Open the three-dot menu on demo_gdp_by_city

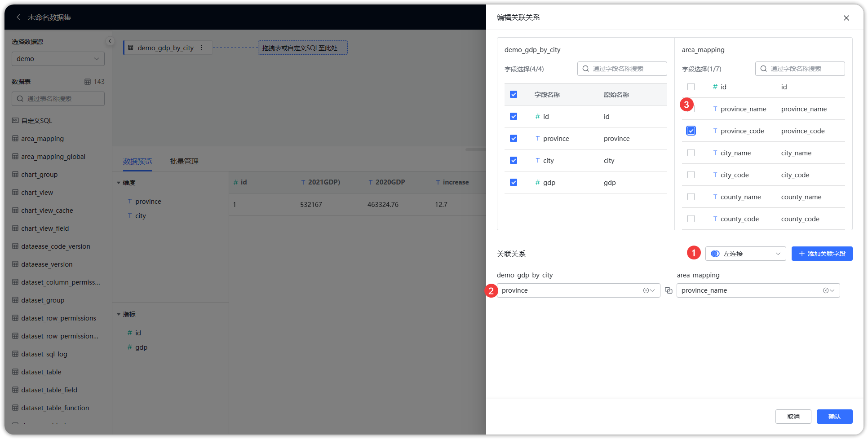202,48
